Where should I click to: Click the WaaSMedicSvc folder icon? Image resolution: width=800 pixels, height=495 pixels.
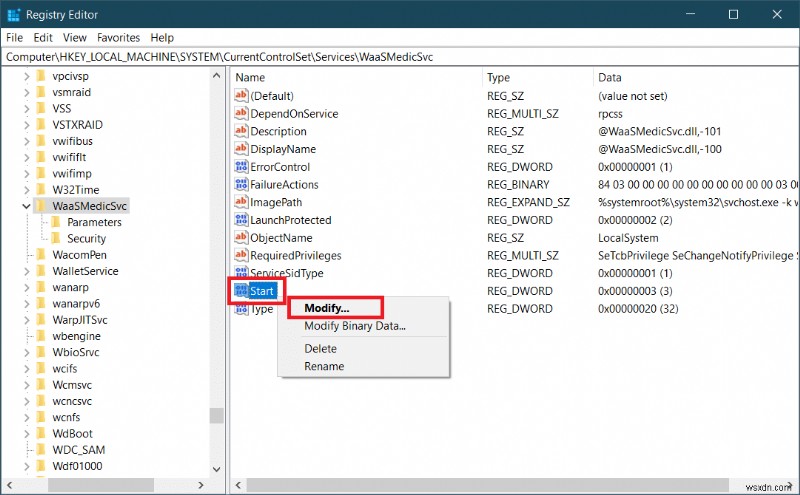pyautogui.click(x=41, y=206)
